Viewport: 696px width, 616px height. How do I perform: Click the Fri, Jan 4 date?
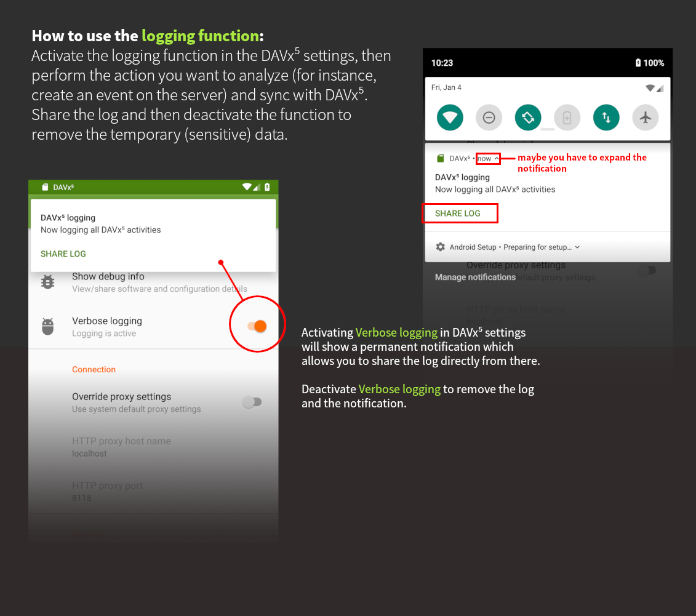tap(446, 87)
